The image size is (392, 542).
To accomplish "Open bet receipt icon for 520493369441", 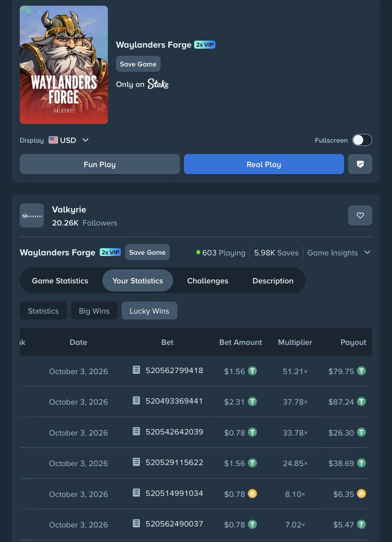I will tap(136, 401).
